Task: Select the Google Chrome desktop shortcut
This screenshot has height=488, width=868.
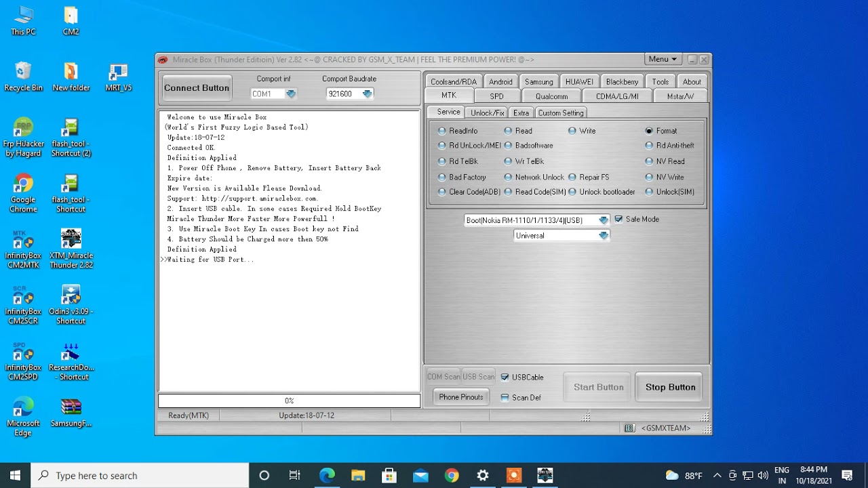Action: click(23, 194)
